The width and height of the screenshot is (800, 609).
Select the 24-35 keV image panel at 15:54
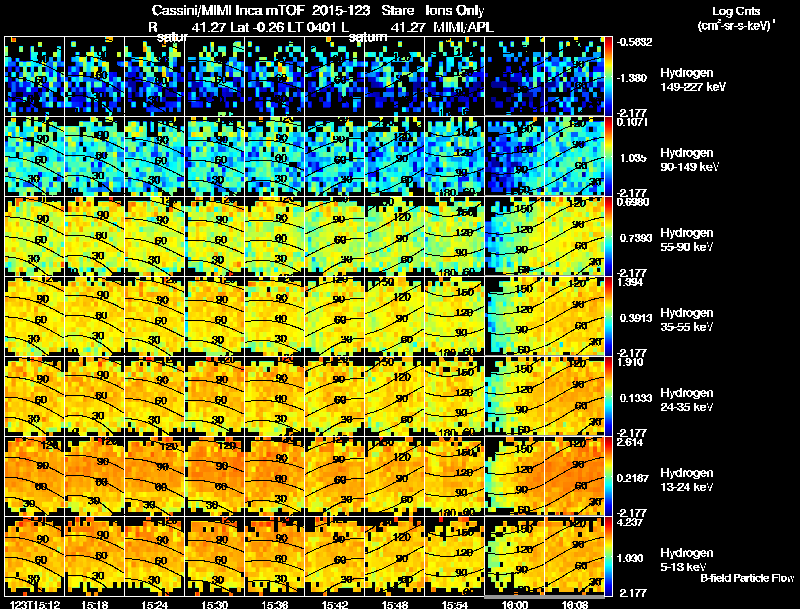455,397
